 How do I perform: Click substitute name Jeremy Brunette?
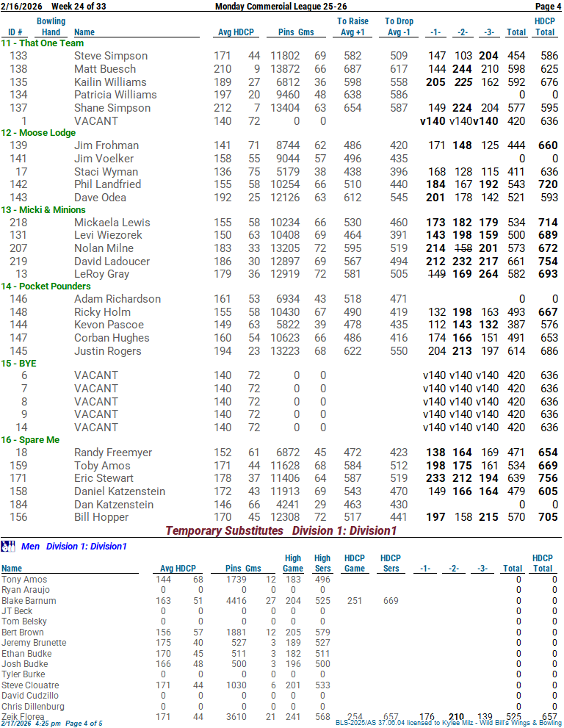pyautogui.click(x=34, y=643)
